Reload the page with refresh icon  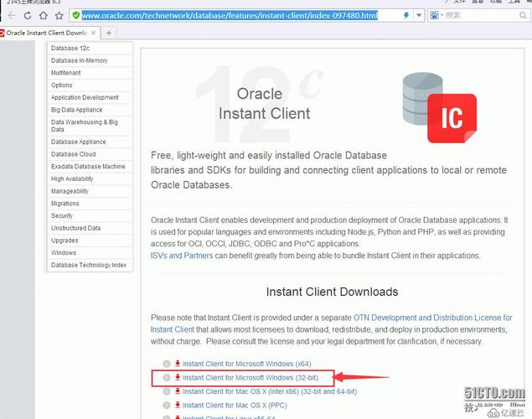[x=28, y=15]
